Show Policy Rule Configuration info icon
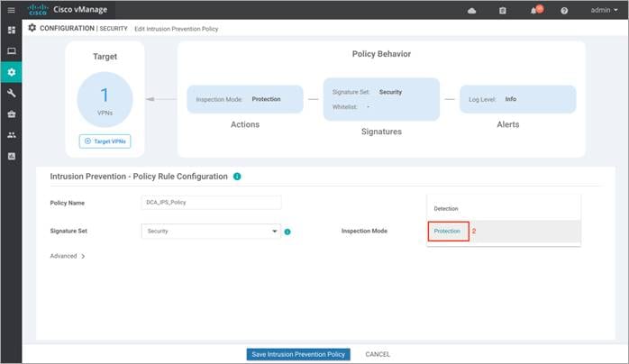The width and height of the screenshot is (629, 364). [x=237, y=177]
